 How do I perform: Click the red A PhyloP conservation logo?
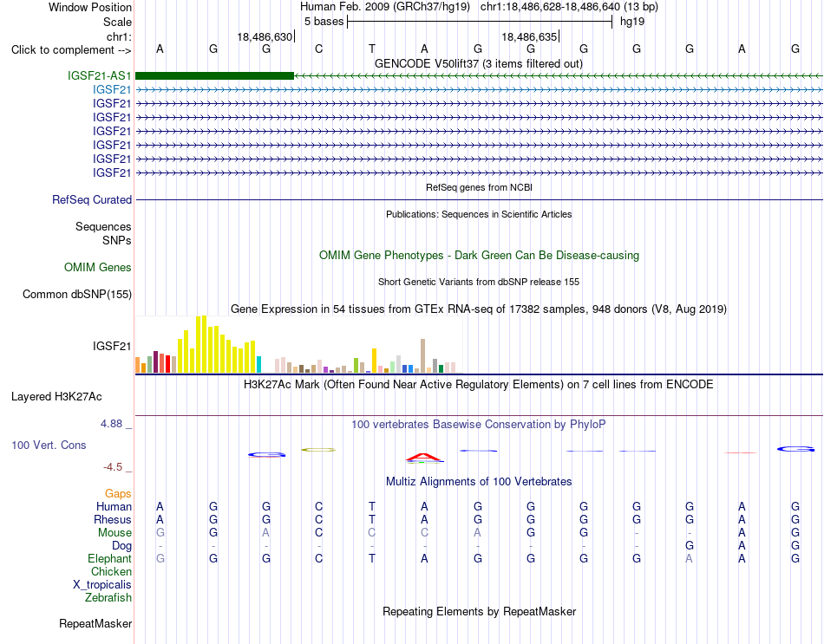coord(425,458)
